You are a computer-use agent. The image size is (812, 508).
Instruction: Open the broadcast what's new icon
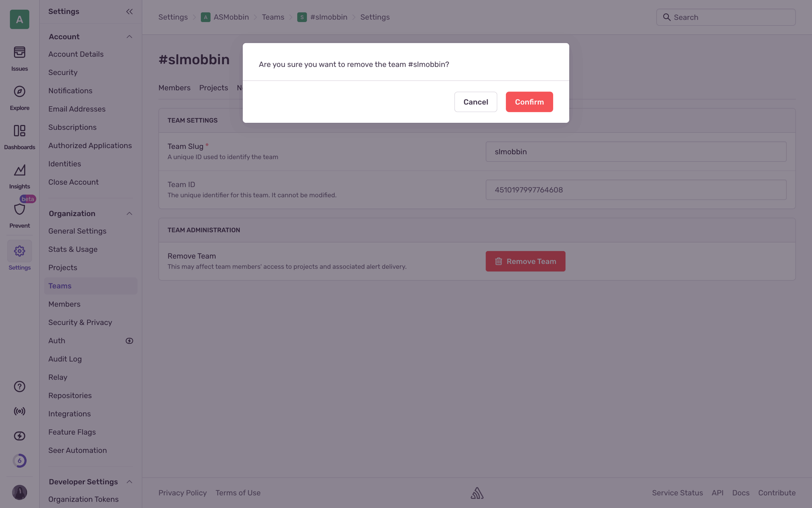click(19, 411)
